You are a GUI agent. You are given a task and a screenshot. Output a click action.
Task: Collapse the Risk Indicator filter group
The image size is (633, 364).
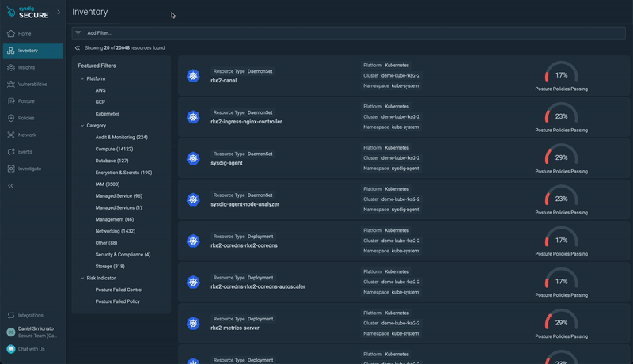pyautogui.click(x=82, y=278)
